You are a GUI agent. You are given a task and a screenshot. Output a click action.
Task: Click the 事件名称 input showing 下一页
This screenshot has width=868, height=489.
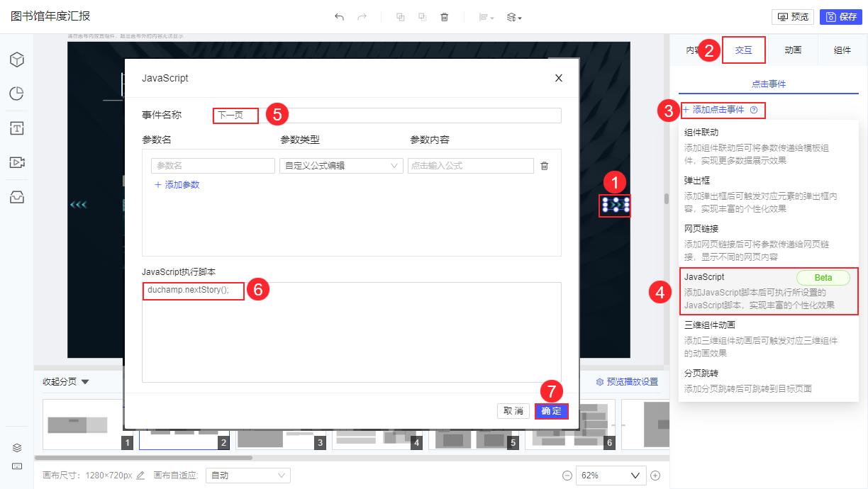tap(234, 115)
